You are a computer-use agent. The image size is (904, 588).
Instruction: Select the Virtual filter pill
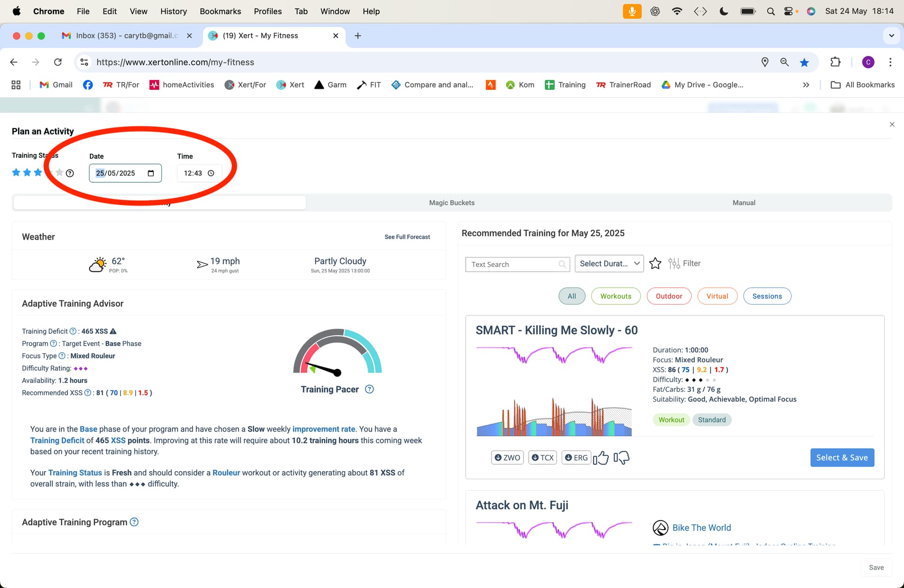click(x=717, y=296)
